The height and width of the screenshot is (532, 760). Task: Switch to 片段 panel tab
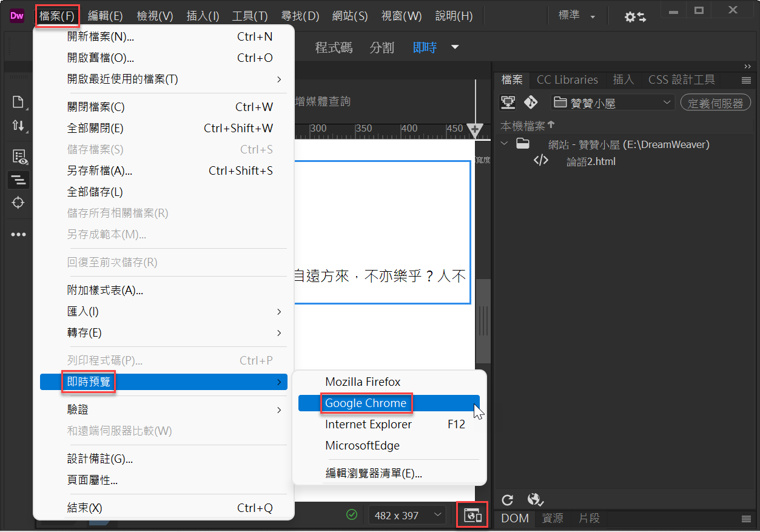(589, 518)
